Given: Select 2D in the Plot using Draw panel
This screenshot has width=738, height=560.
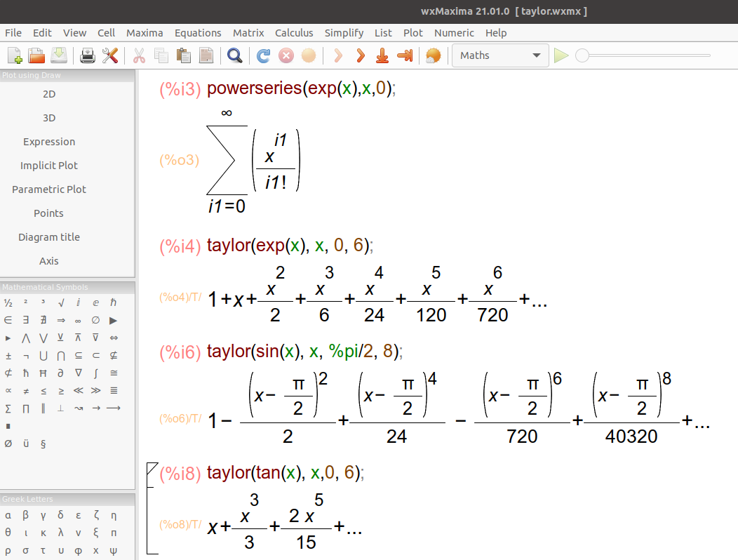Looking at the screenshot, I should pyautogui.click(x=48, y=93).
